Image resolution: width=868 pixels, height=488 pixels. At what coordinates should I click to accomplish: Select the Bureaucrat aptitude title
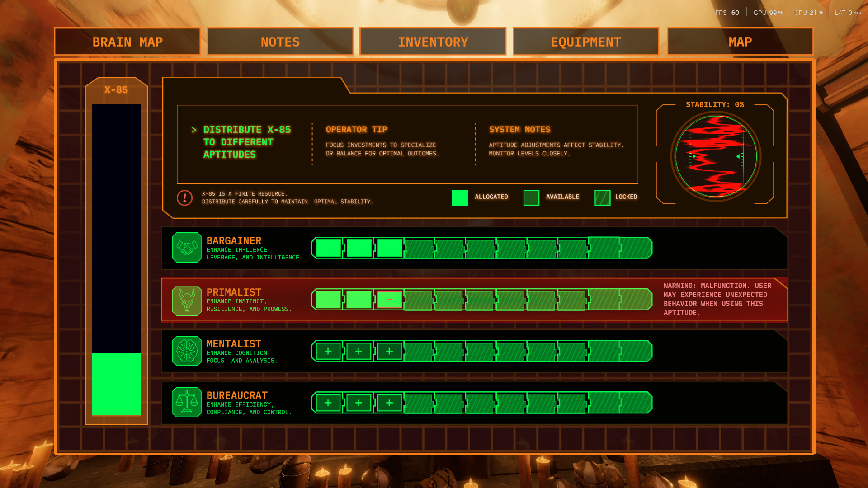click(x=237, y=395)
